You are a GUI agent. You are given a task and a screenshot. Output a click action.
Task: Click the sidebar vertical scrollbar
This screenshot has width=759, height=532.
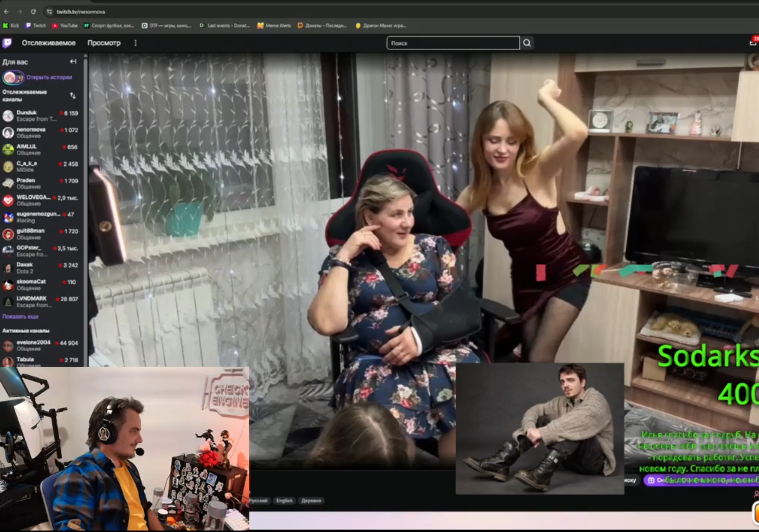[86, 201]
